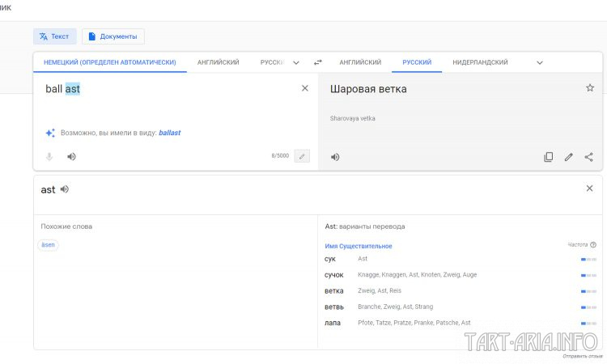
Task: Swap source and target languages
Action: tap(317, 62)
